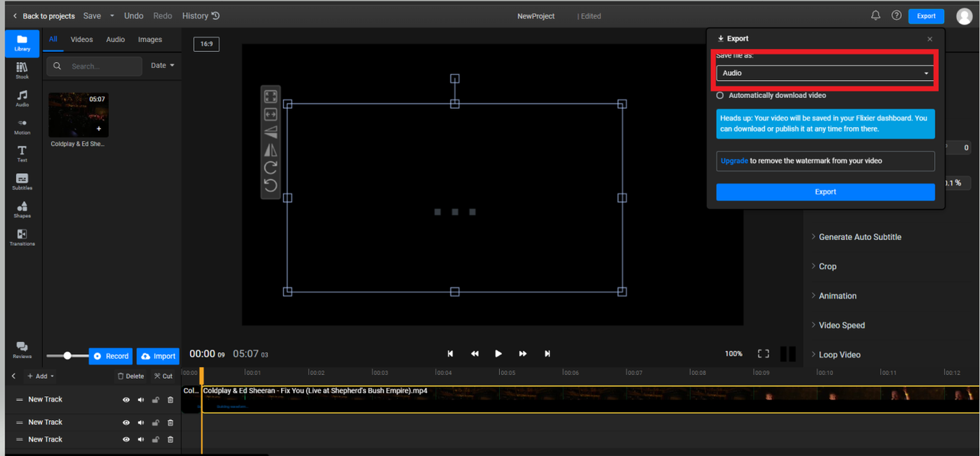Open the Subtitles panel icon
This screenshot has width=980, height=456.
[22, 182]
